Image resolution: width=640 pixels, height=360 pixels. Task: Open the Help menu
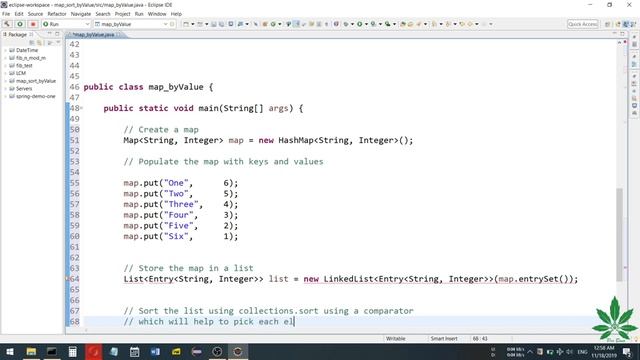click(176, 14)
